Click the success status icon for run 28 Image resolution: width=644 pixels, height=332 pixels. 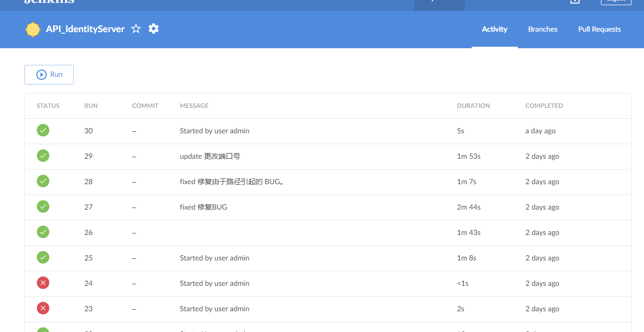(x=43, y=182)
